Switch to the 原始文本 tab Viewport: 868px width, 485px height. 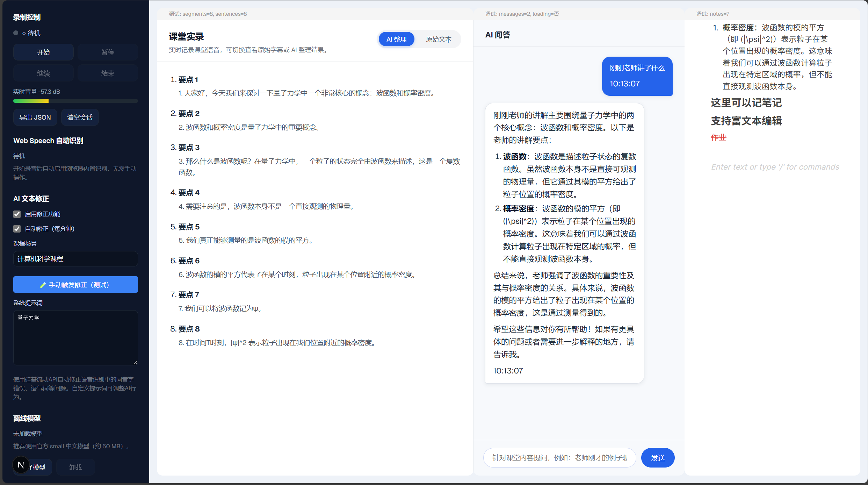tap(438, 39)
